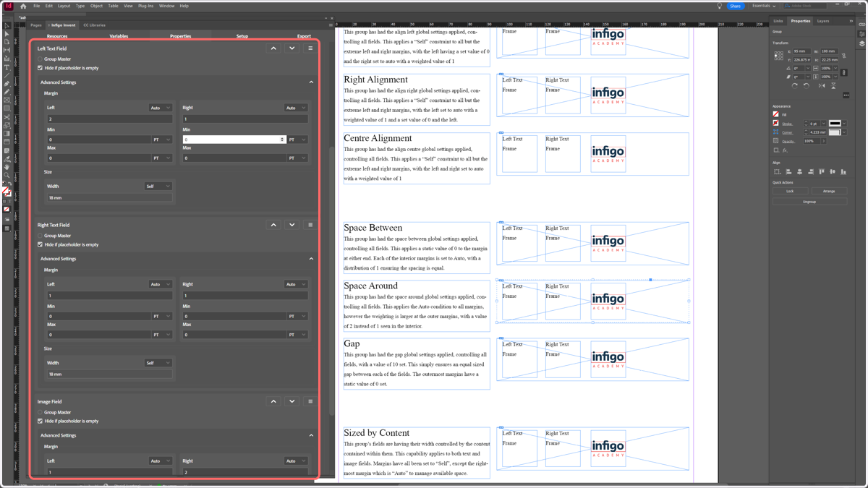868x488 pixels.
Task: Open stroke style dropdown in Appearance
Action: pyautogui.click(x=844, y=124)
